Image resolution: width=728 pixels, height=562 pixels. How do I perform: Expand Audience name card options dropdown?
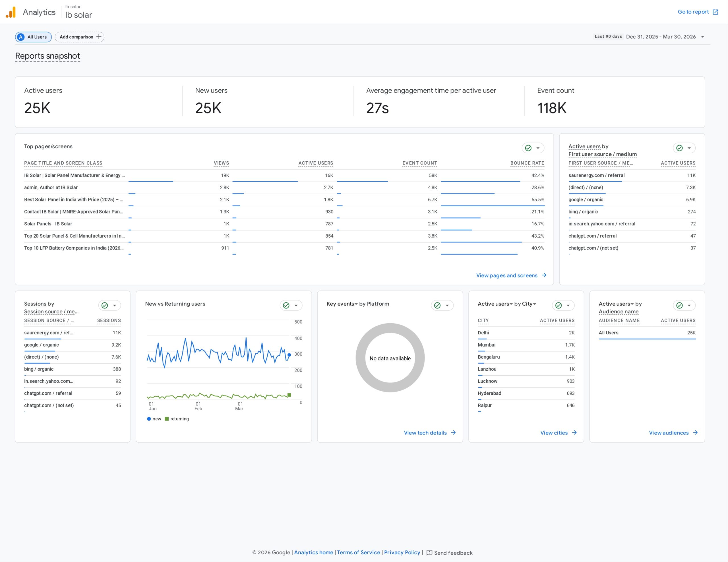coord(689,306)
